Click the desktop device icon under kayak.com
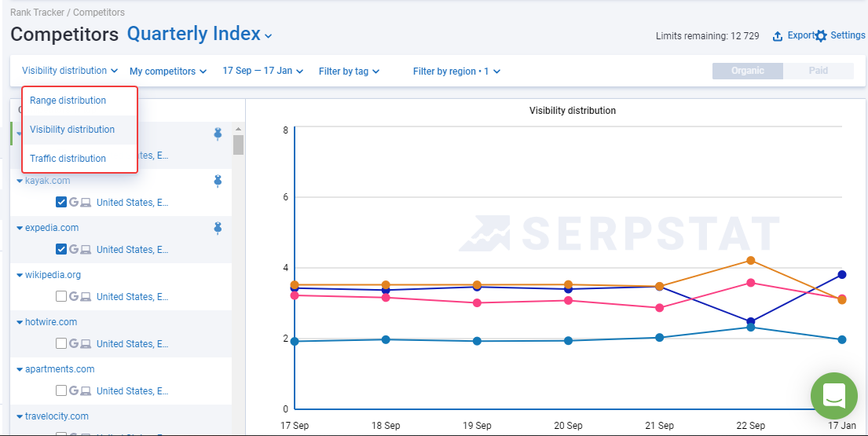Screen dimensions: 868x436 (x=86, y=203)
